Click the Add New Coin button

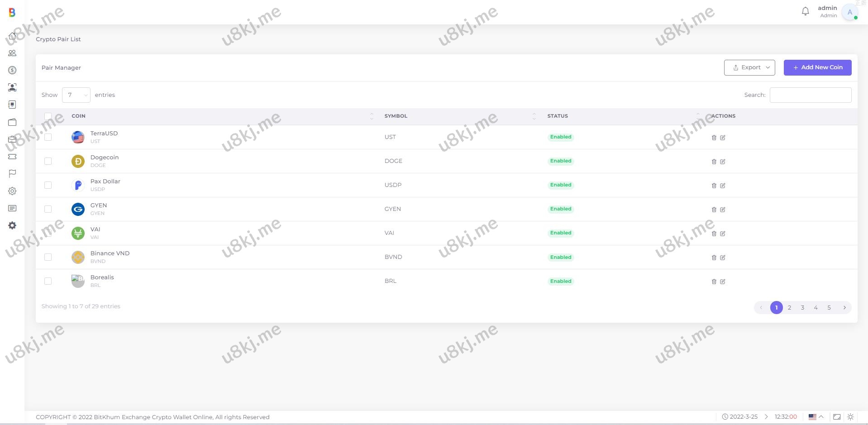click(817, 67)
